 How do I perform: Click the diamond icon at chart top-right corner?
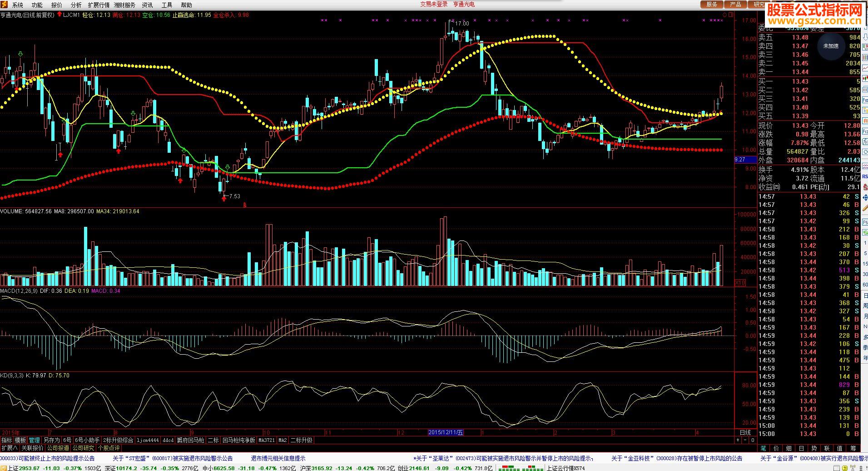point(725,15)
